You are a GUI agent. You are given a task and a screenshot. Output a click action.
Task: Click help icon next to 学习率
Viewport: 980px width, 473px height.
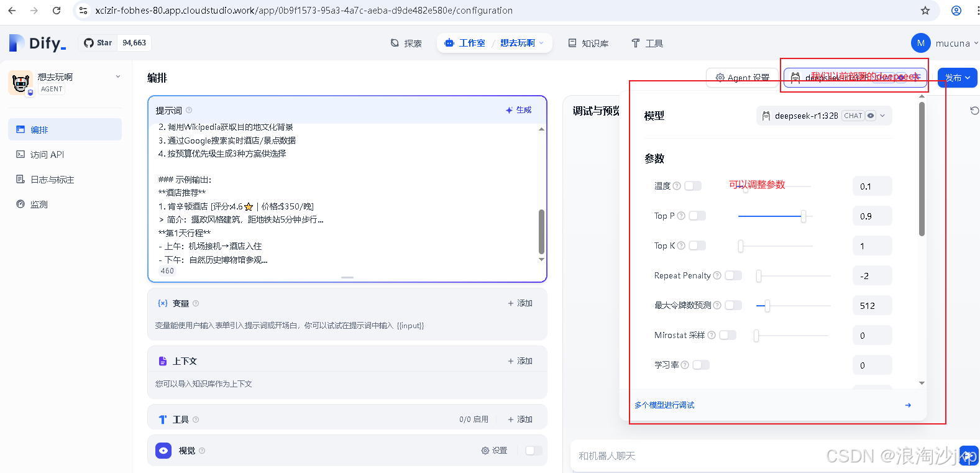tap(685, 365)
